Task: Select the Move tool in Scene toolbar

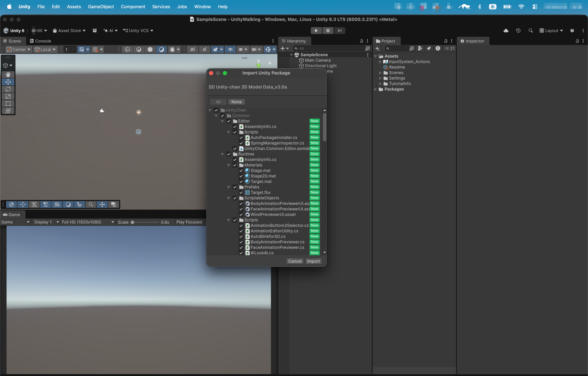Action: [x=8, y=82]
